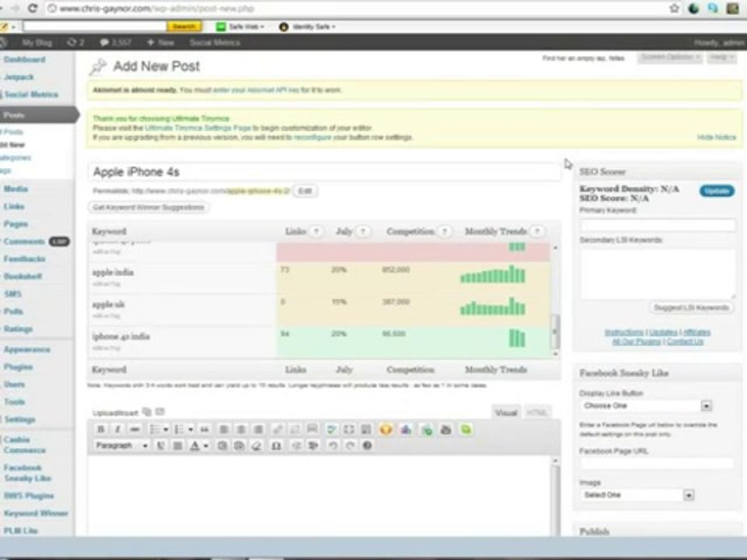Viewport: 747px width, 560px height.
Task: Switch to the Visual editor tab
Action: pos(506,413)
